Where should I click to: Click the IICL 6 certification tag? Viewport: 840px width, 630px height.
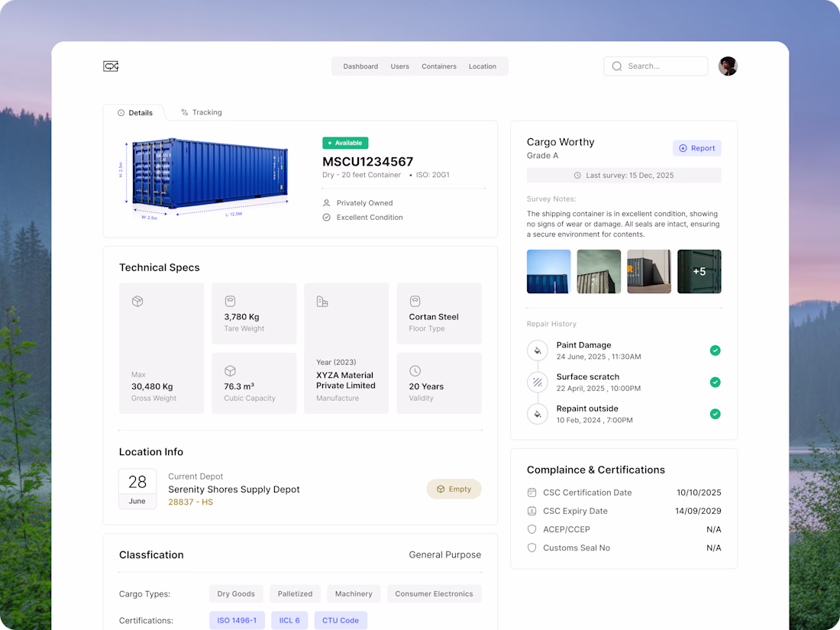click(x=289, y=620)
